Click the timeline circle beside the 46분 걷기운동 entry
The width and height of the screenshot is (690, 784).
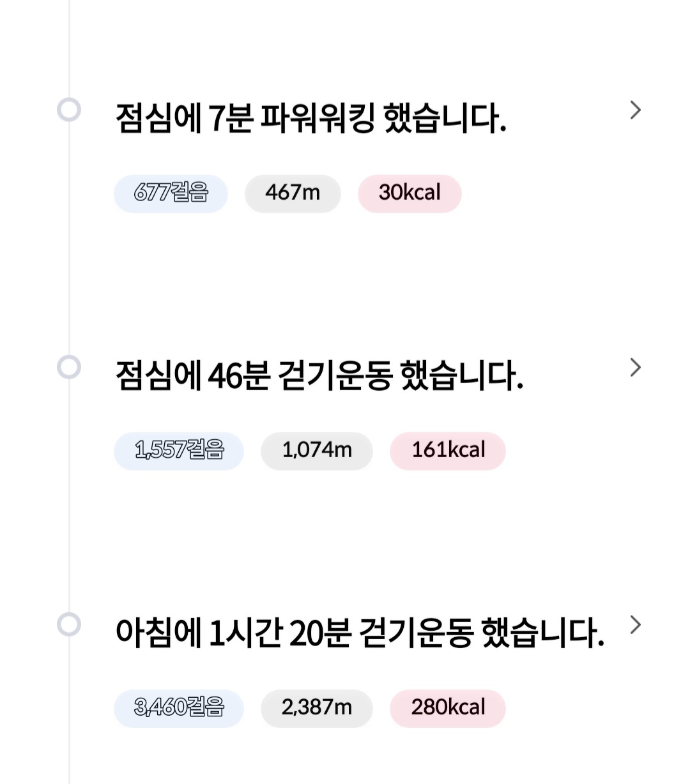(69, 367)
